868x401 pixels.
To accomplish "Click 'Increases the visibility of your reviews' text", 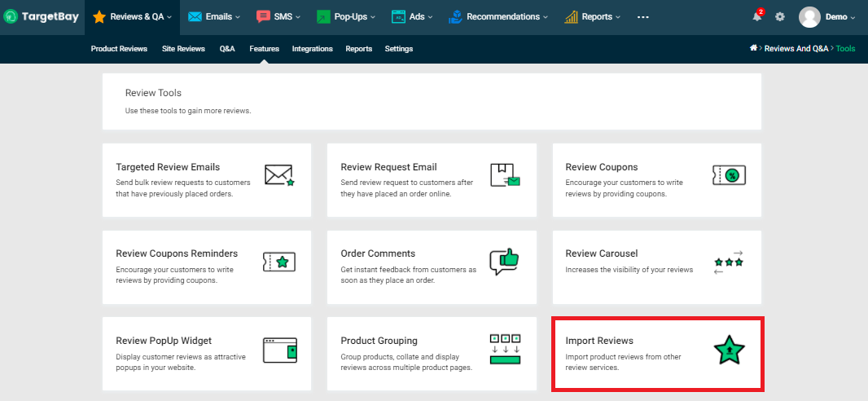I will tap(629, 270).
